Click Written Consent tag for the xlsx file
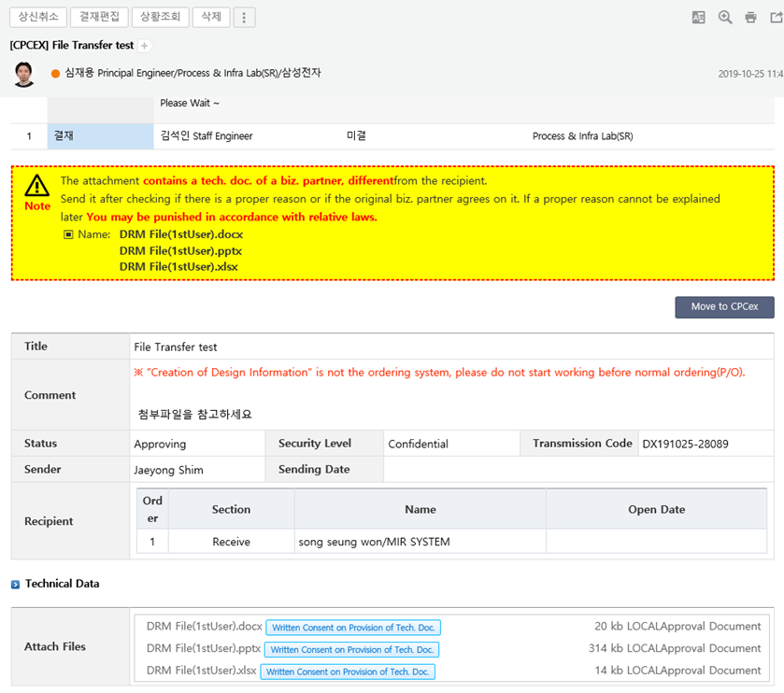Screen dimensions: 784x693 348,672
